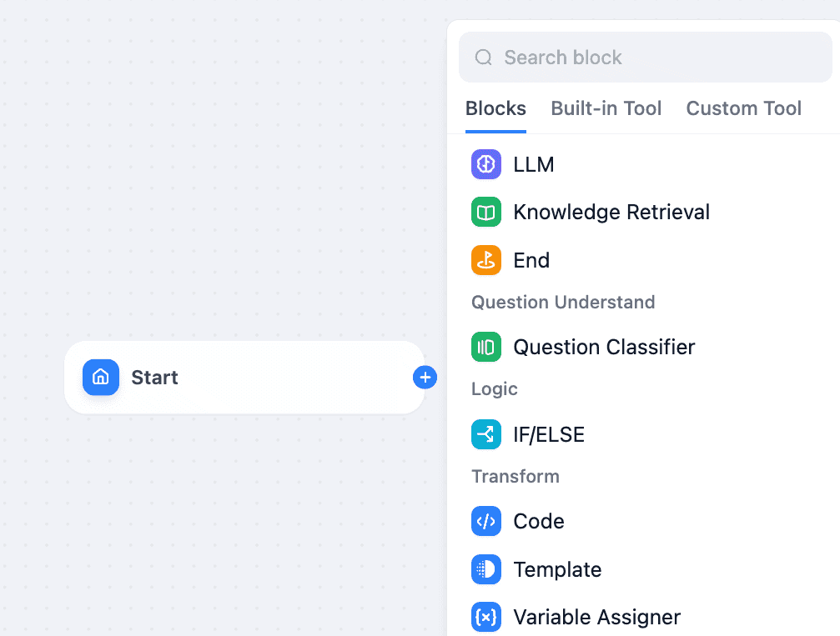
Task: Add next node with the plus button
Action: [425, 378]
